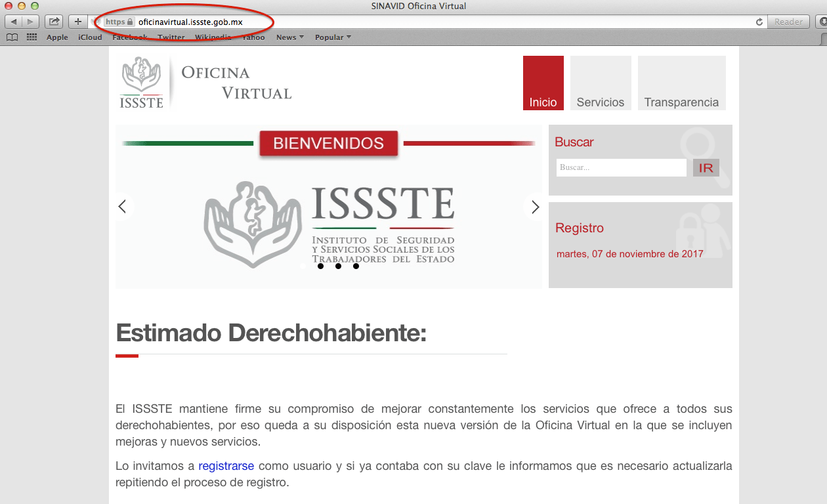Open the Registro link
The width and height of the screenshot is (827, 504).
coord(580,228)
